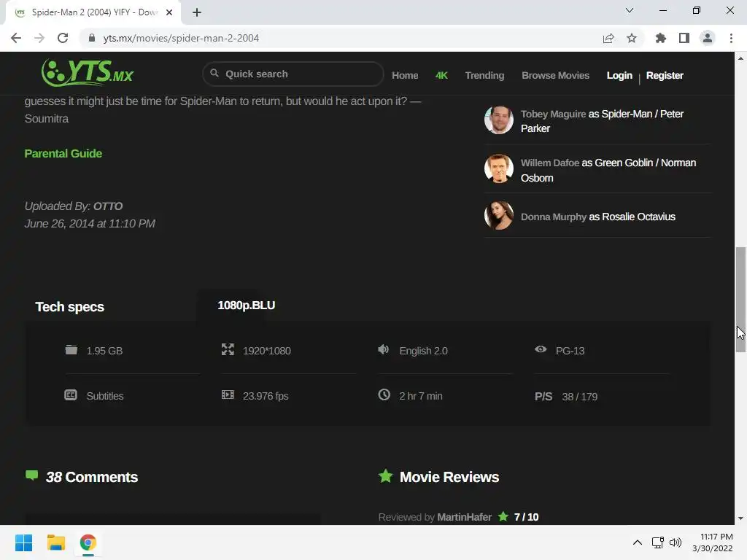
Task: Open File Explorer from taskbar
Action: tap(55, 542)
